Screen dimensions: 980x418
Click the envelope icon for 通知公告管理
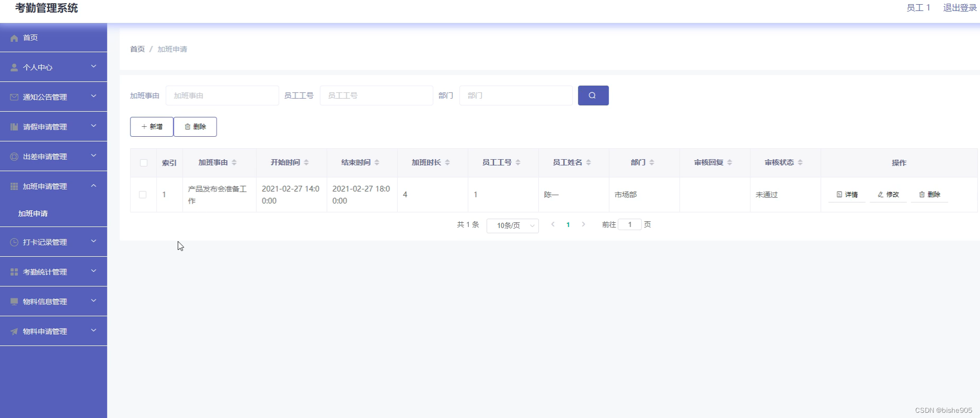pos(14,98)
